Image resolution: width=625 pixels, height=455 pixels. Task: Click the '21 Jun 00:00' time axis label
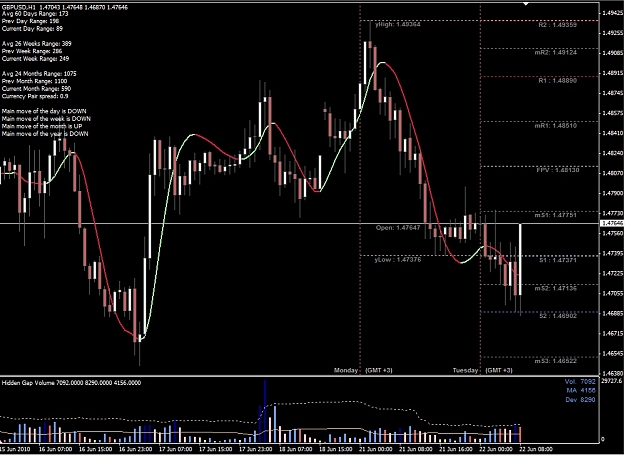(376, 449)
